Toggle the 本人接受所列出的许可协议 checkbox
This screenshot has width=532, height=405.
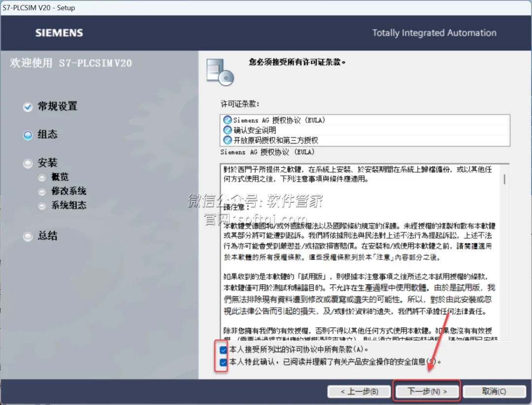[223, 349]
